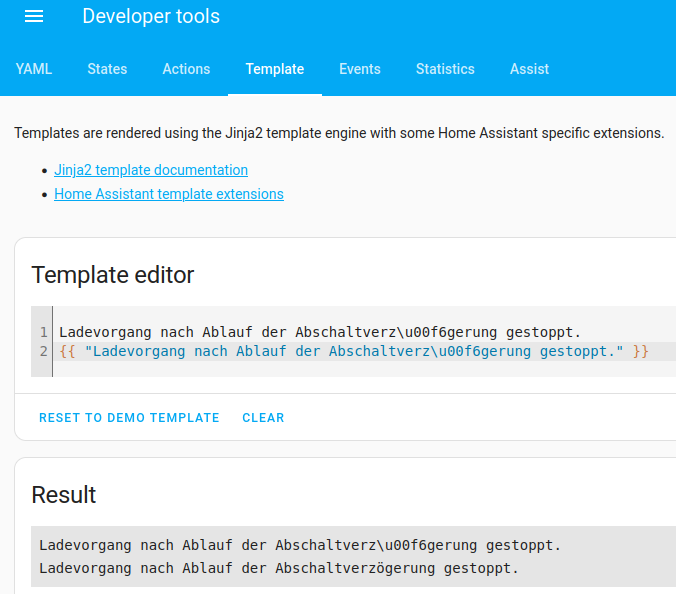Open the hamburger sidebar menu

tap(34, 16)
